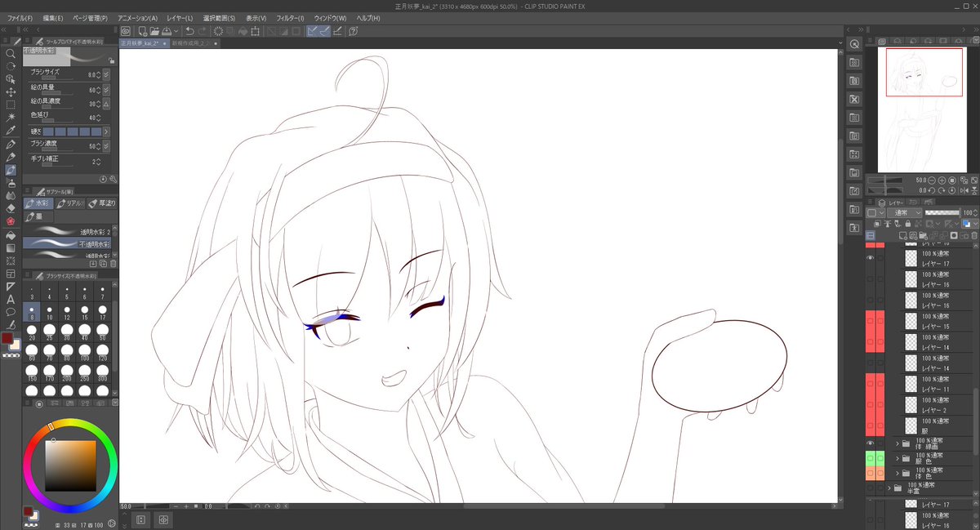Toggle eye visibility of レイヤー 17 layer

(870, 258)
